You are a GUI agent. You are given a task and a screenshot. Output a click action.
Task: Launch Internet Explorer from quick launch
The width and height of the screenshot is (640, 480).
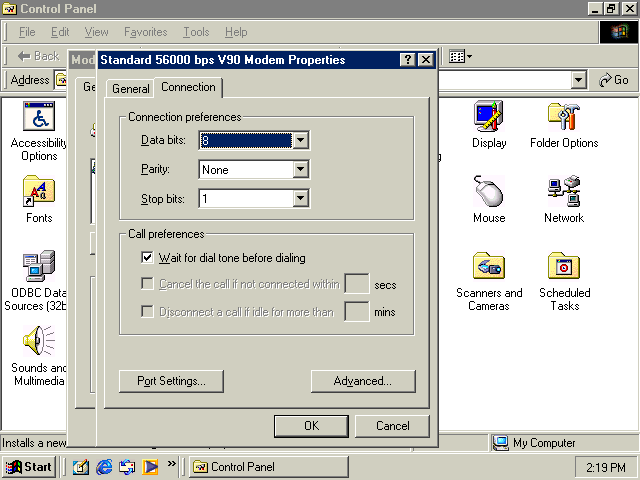(x=104, y=467)
